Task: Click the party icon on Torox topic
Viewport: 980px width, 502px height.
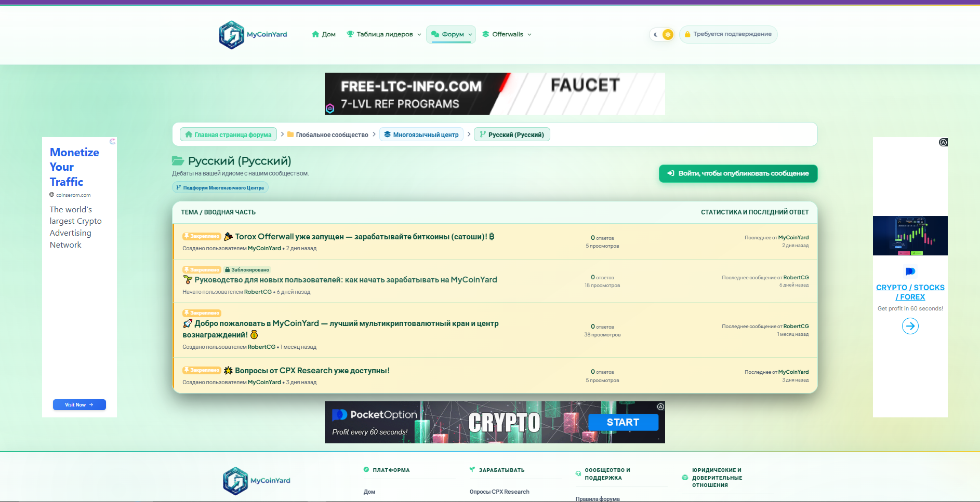Action: (228, 237)
